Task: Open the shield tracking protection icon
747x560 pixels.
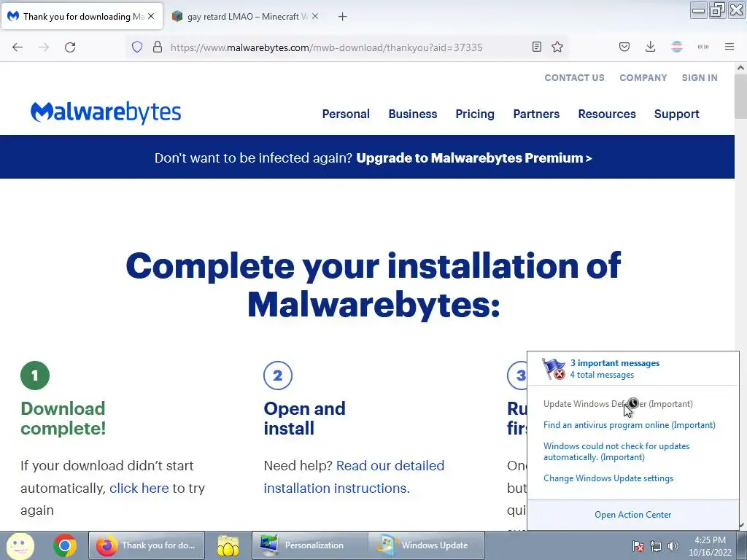Action: click(x=137, y=47)
